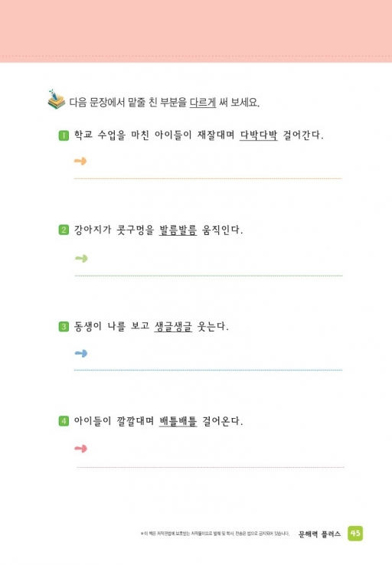Click the green dotted answer line
Image resolution: width=392 pixels, height=565 pixels.
click(208, 276)
